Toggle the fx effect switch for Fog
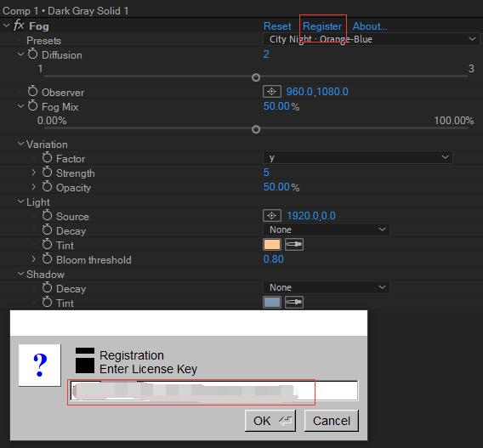Viewport: 483px width, 448px height. coord(19,25)
